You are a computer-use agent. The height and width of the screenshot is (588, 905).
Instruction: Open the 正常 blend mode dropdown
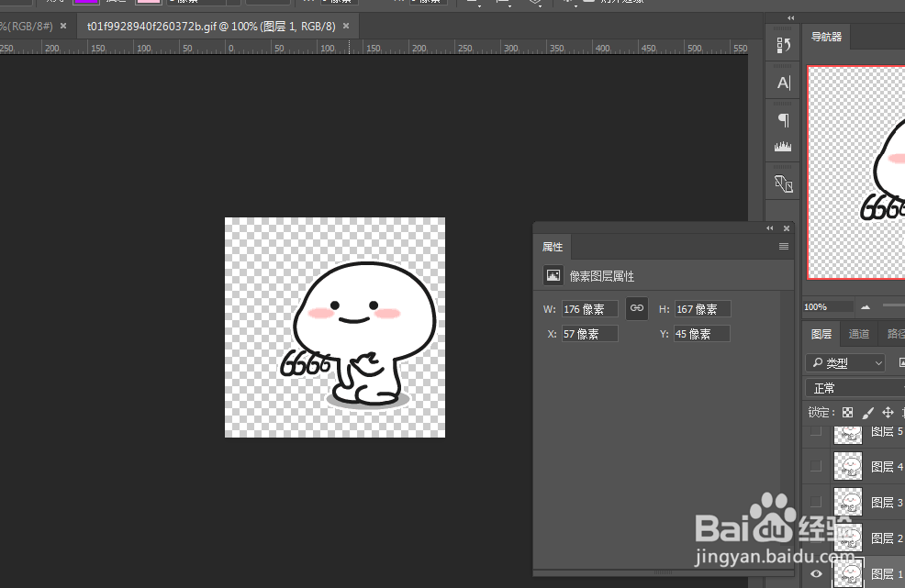tap(855, 388)
